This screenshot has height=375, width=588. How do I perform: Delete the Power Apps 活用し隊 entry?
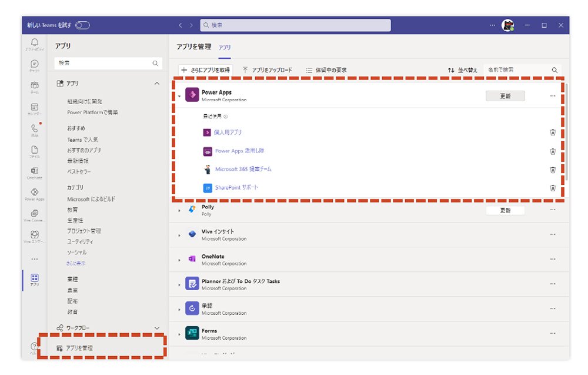click(x=553, y=151)
